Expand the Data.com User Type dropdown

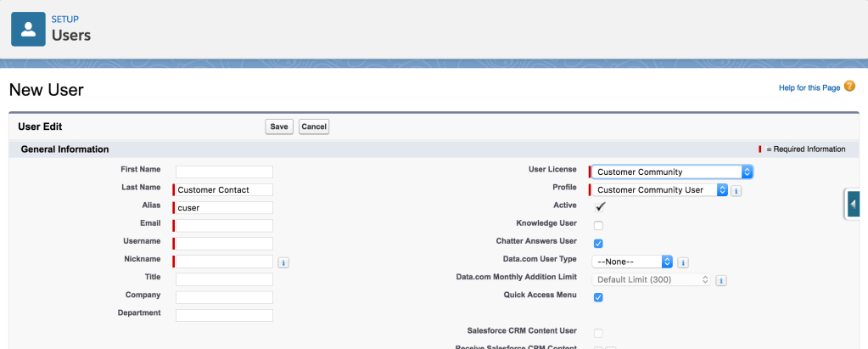(632, 262)
